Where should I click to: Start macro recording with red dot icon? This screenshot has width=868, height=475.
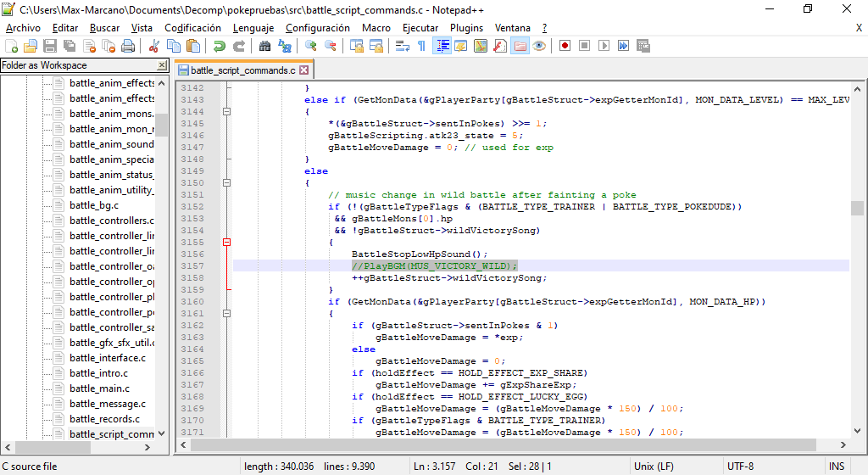565,46
